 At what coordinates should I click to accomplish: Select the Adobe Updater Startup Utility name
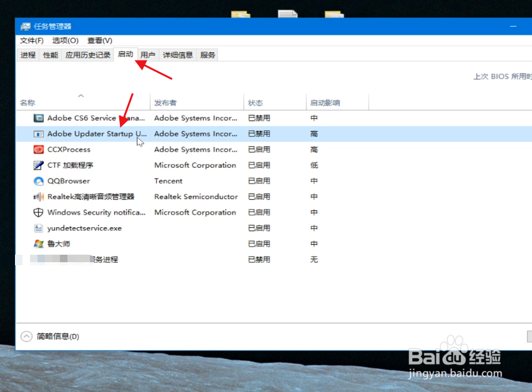coord(97,134)
